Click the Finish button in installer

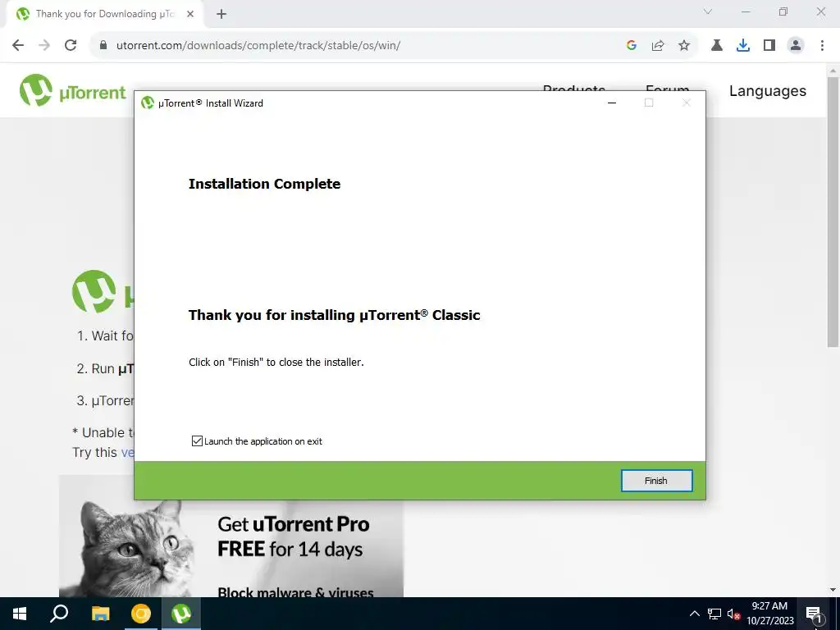[656, 481]
